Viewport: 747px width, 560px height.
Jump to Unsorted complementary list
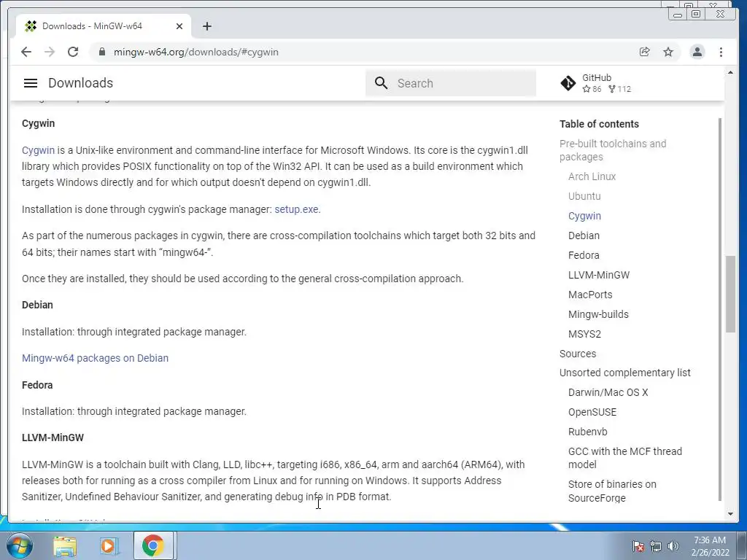tap(624, 373)
